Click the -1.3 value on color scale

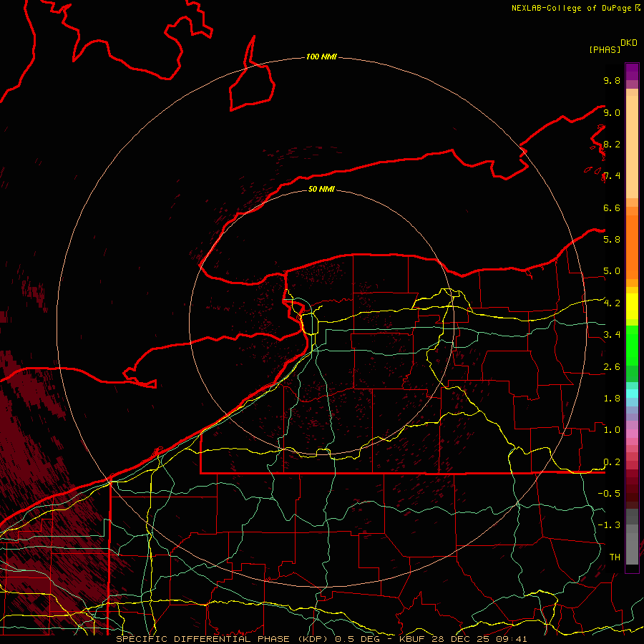point(609,525)
